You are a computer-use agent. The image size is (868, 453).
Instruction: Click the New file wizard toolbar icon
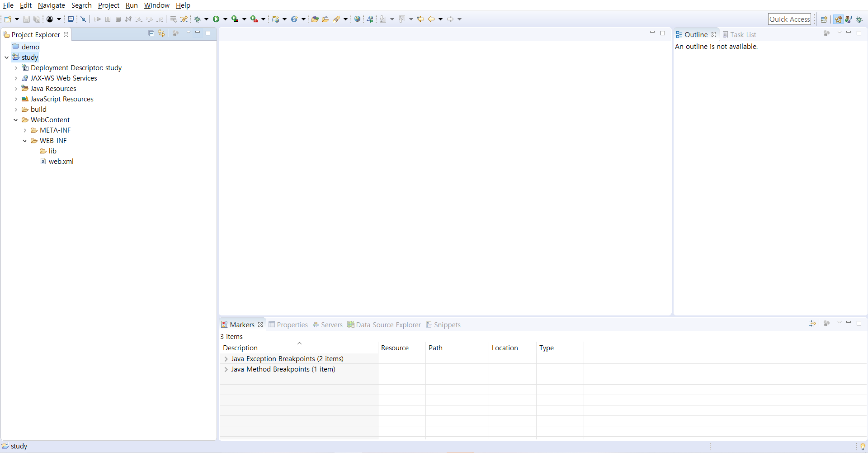[x=8, y=19]
